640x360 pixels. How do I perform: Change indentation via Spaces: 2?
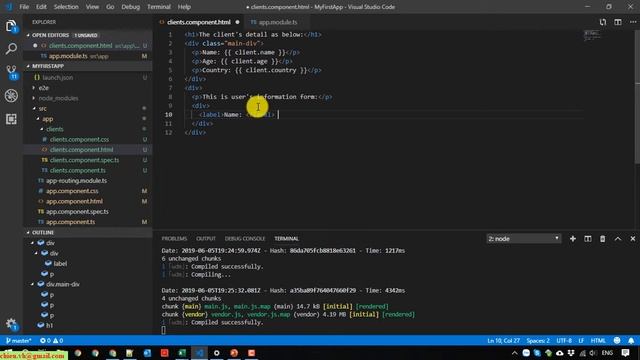538,340
